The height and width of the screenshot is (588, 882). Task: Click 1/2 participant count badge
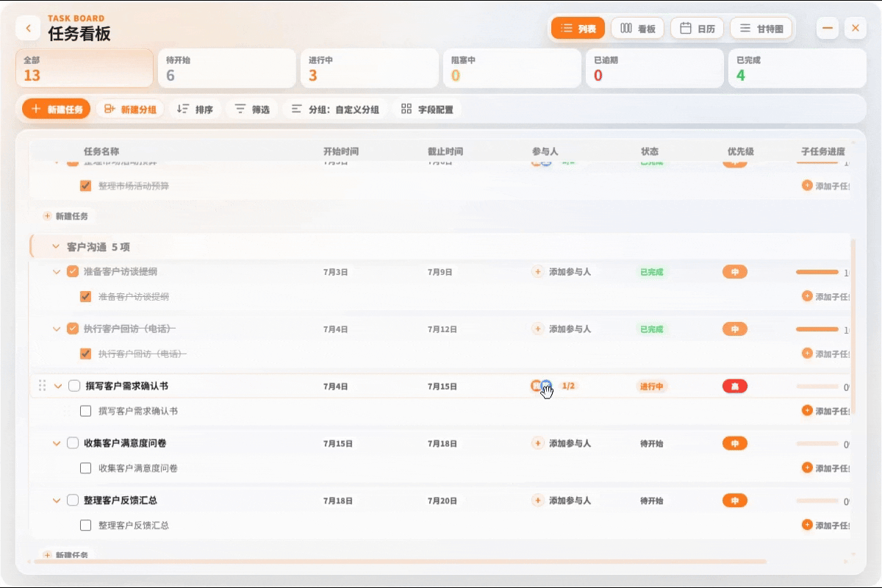[567, 386]
